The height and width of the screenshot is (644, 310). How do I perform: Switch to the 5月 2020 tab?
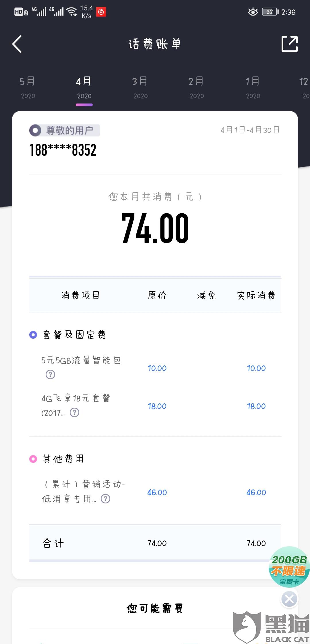click(28, 87)
